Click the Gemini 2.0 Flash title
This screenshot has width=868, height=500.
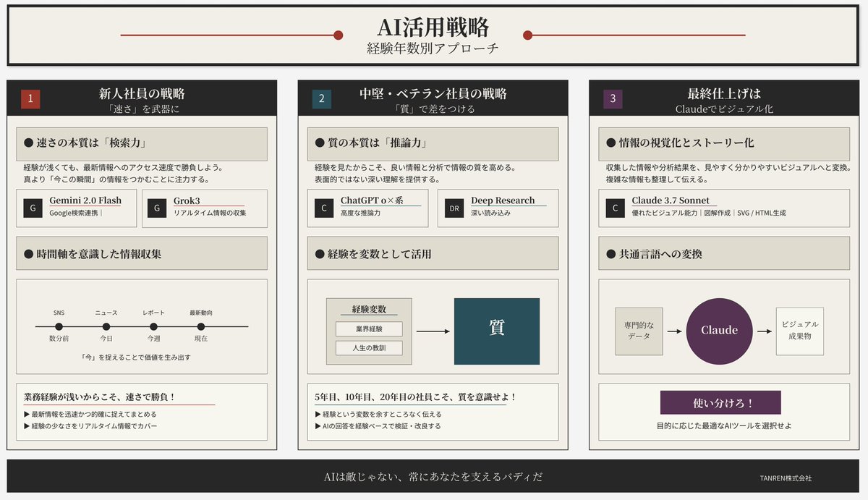point(85,200)
